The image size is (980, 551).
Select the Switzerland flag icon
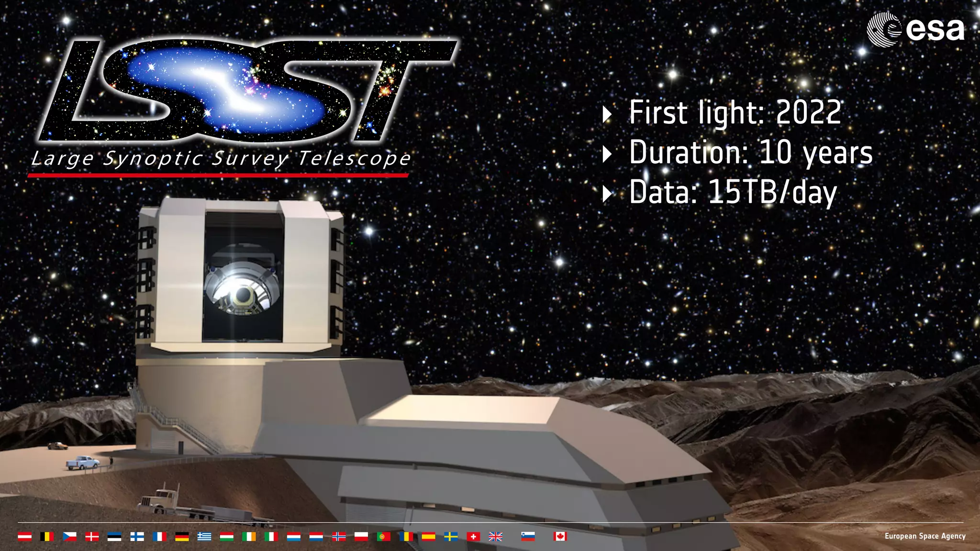(x=473, y=537)
